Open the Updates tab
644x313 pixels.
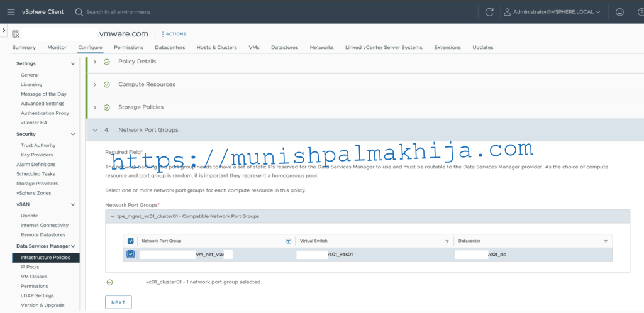pos(482,47)
